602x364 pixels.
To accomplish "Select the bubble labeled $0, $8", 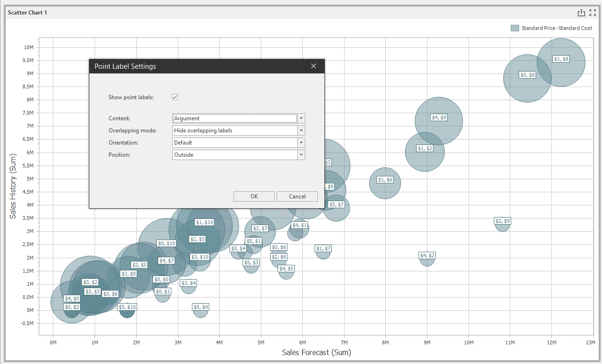I will point(528,78).
